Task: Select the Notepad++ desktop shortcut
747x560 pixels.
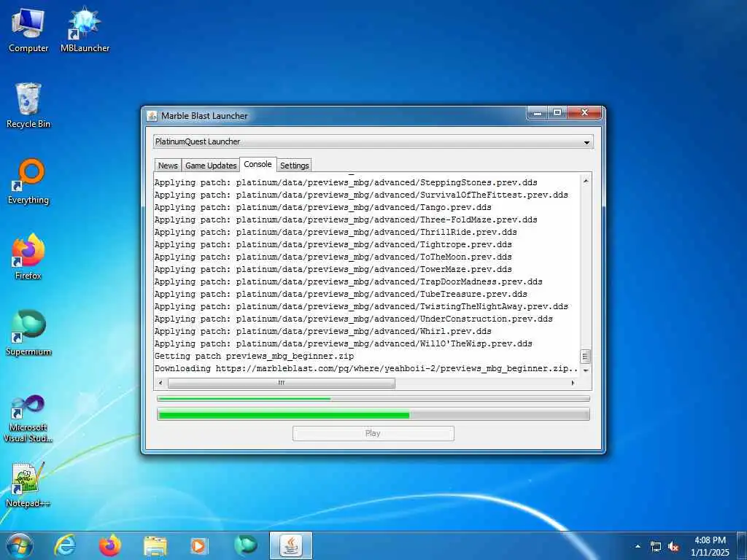Action: coord(28,485)
